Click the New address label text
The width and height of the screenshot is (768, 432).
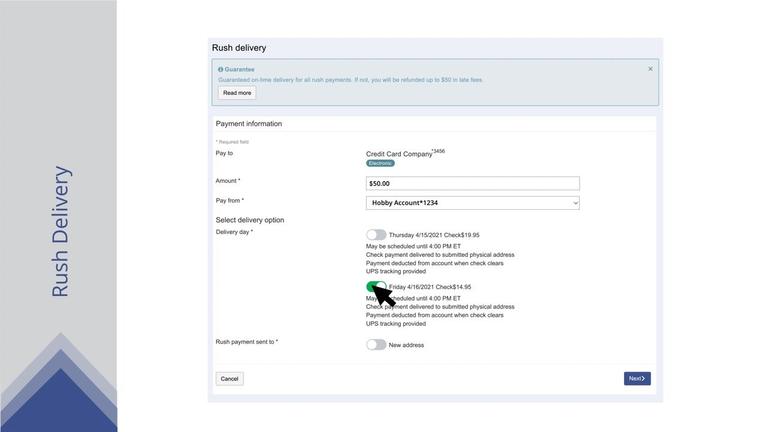pyautogui.click(x=406, y=345)
